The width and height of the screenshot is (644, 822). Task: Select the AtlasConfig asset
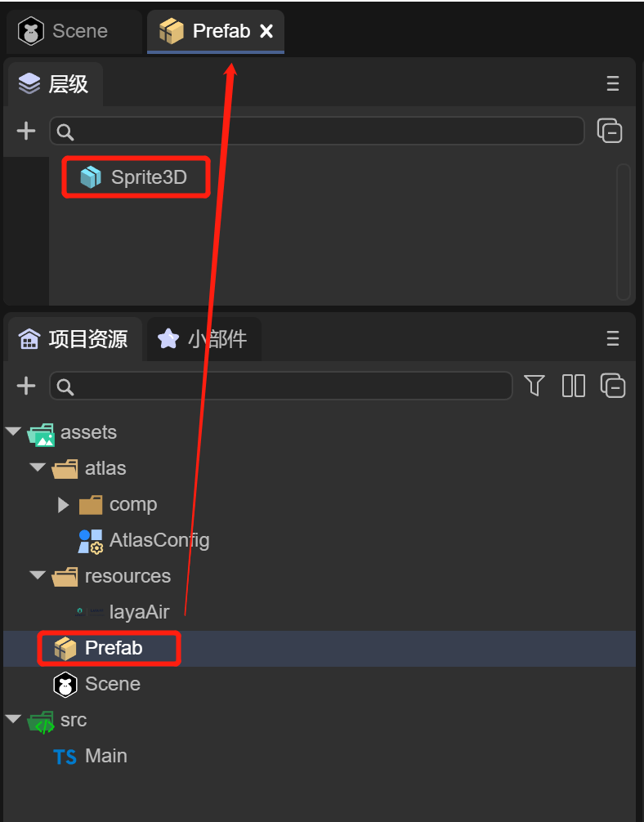(x=159, y=540)
